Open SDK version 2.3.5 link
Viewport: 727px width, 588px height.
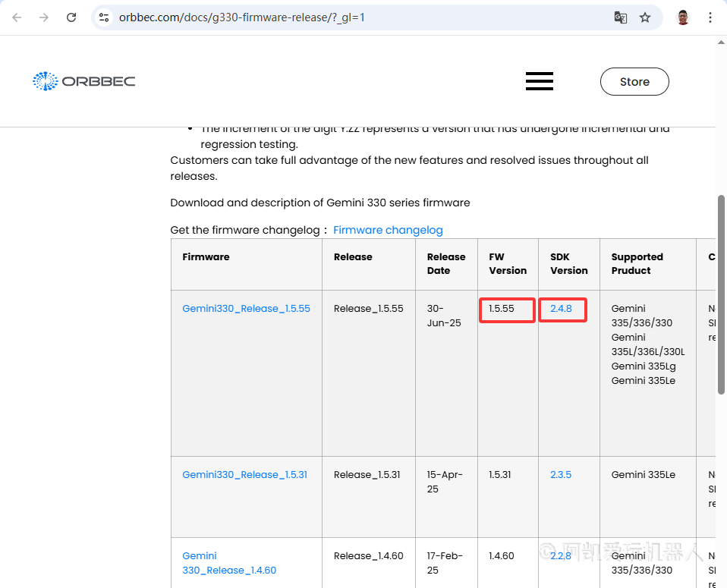561,474
